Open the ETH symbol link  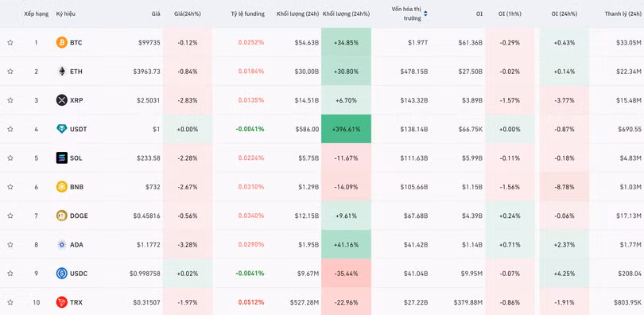76,72
